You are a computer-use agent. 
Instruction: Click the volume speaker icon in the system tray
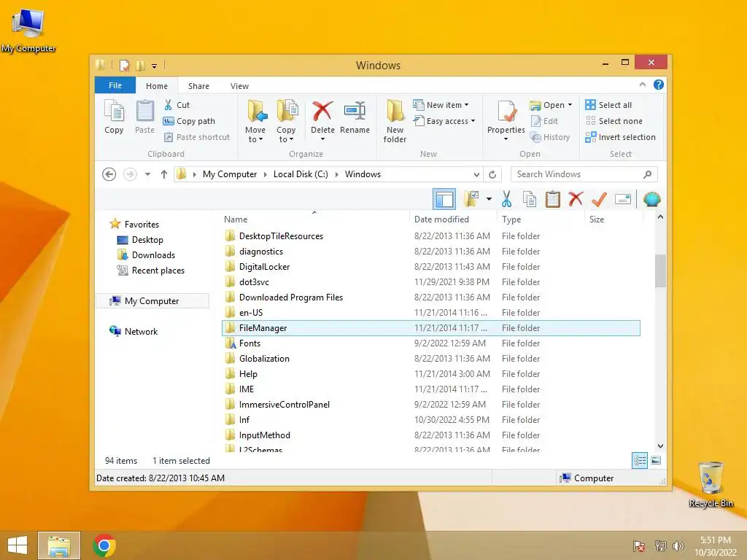coord(678,546)
